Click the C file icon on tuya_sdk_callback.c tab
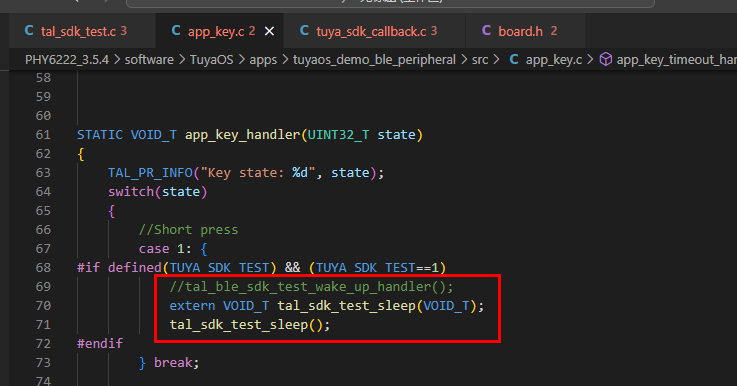 [x=305, y=31]
